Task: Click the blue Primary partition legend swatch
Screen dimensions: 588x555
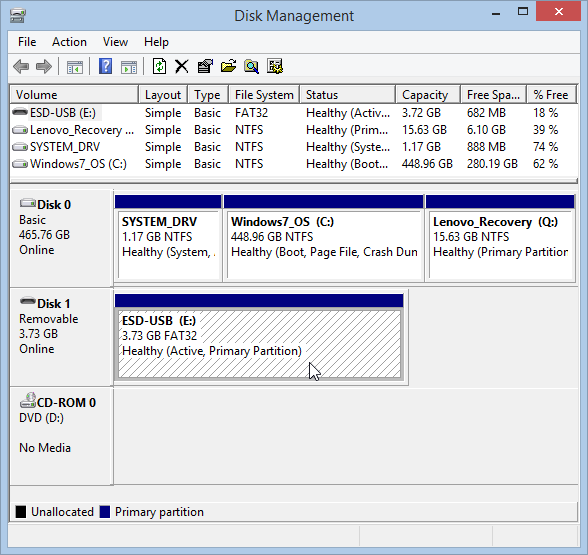Action: [x=105, y=512]
